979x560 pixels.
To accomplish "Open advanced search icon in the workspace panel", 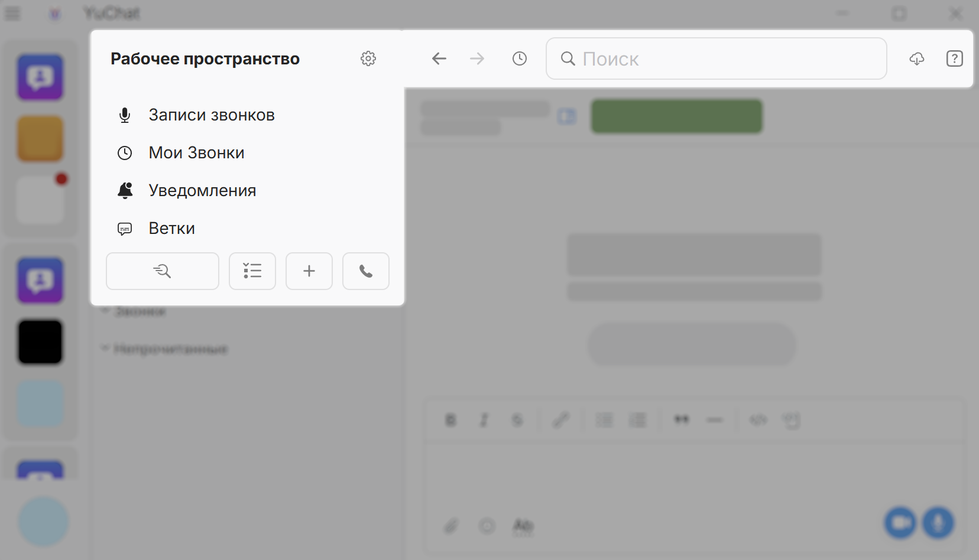I will click(162, 271).
